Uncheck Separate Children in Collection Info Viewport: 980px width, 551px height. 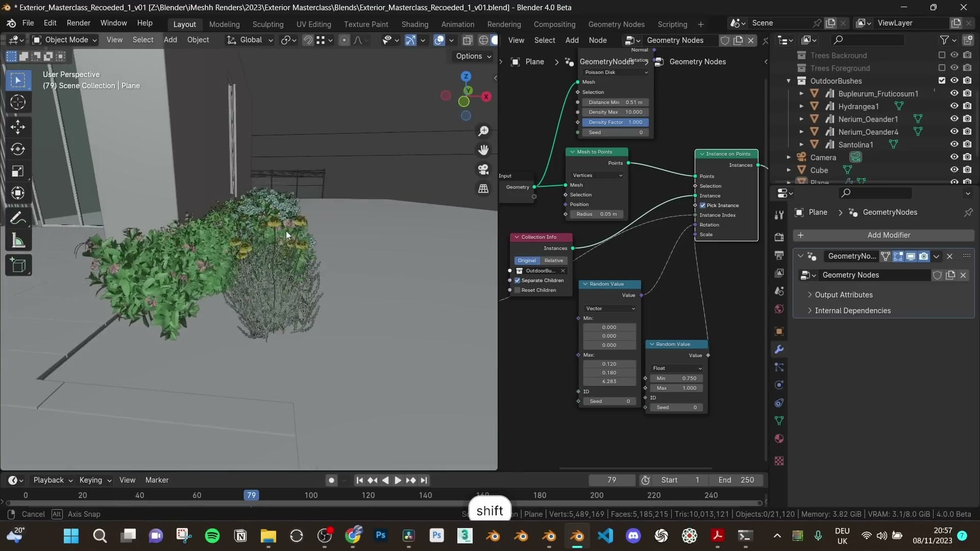pos(518,281)
